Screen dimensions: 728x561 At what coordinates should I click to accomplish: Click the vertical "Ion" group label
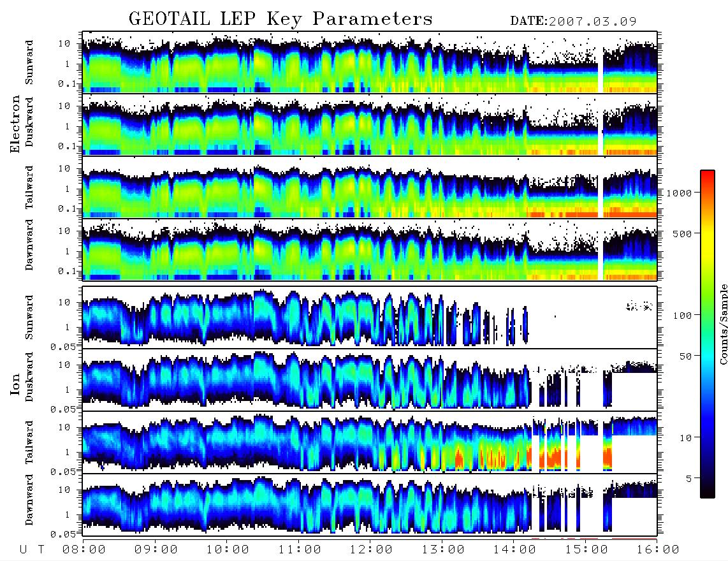15,384
